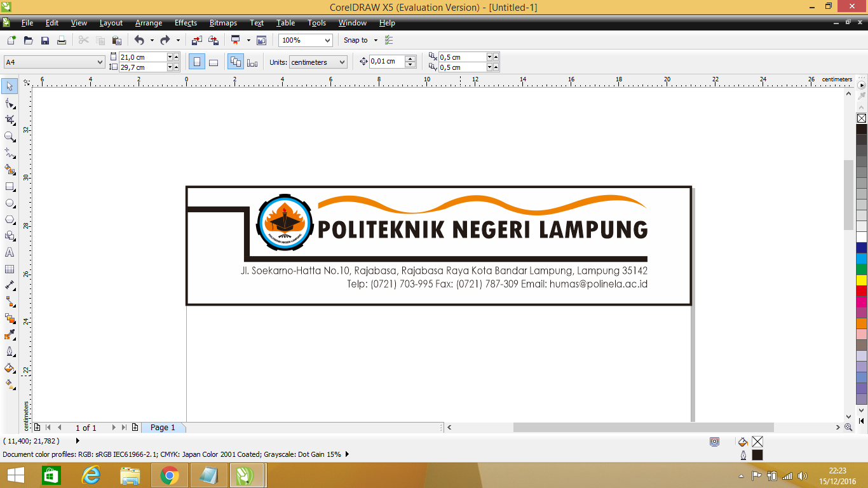Click the Undo arrow
Screen dimensions: 868x488
[139, 40]
